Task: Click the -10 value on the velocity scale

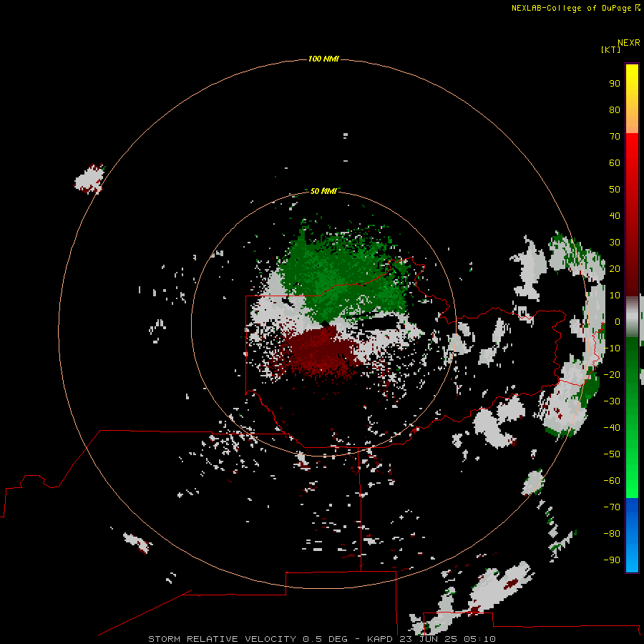Action: click(x=612, y=348)
